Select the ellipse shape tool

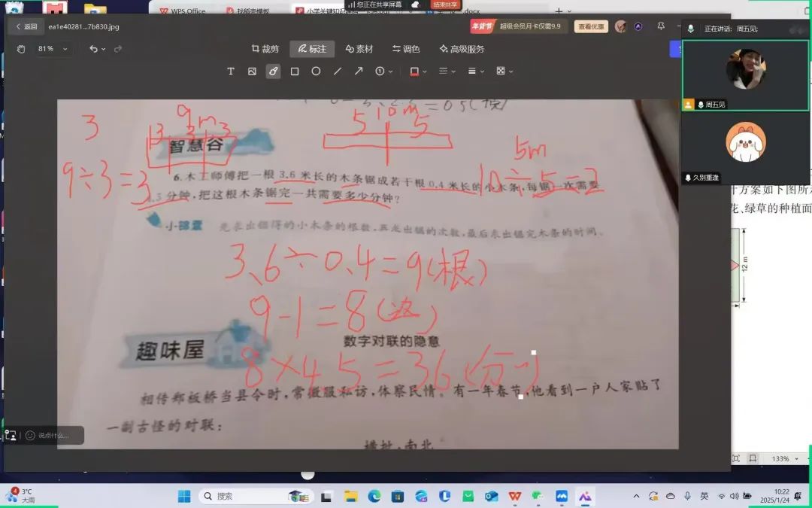pos(316,71)
